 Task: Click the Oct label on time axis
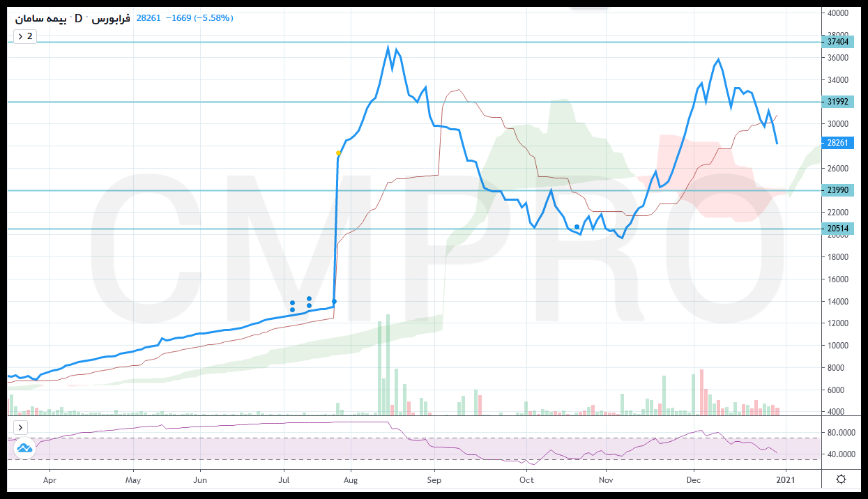point(526,479)
